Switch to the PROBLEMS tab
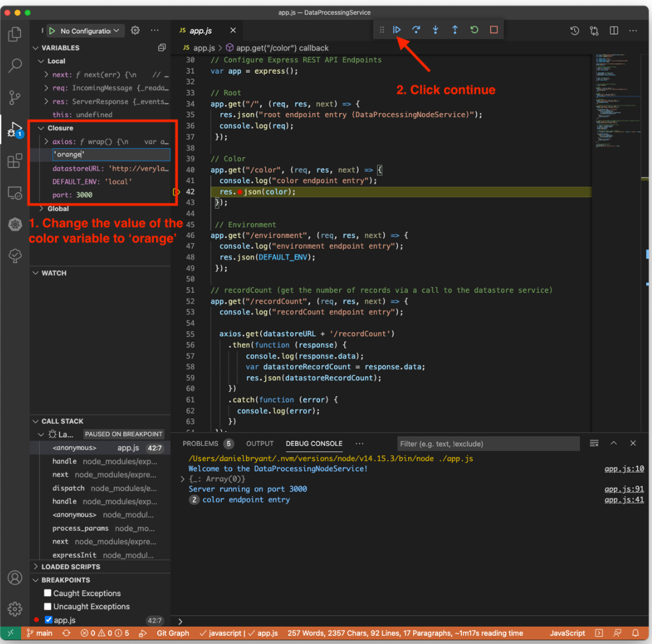The width and height of the screenshot is (652, 644). pyautogui.click(x=200, y=443)
